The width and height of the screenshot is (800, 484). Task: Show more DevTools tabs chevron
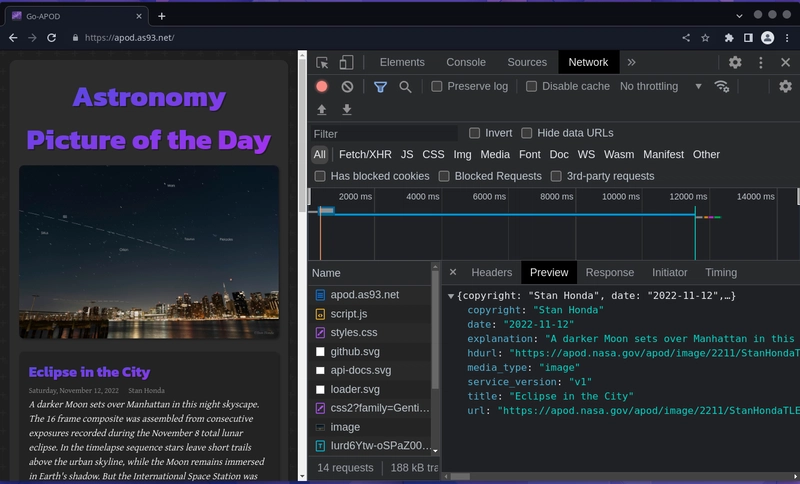[x=632, y=62]
